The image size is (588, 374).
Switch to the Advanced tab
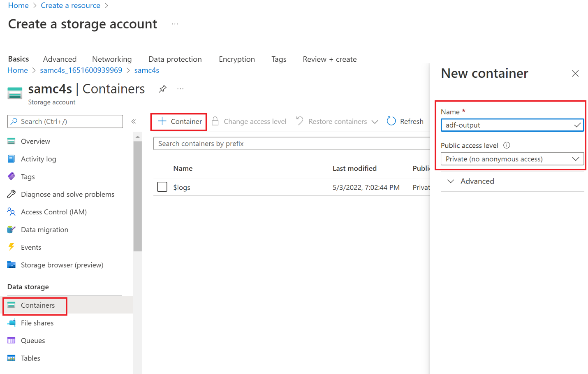point(60,59)
